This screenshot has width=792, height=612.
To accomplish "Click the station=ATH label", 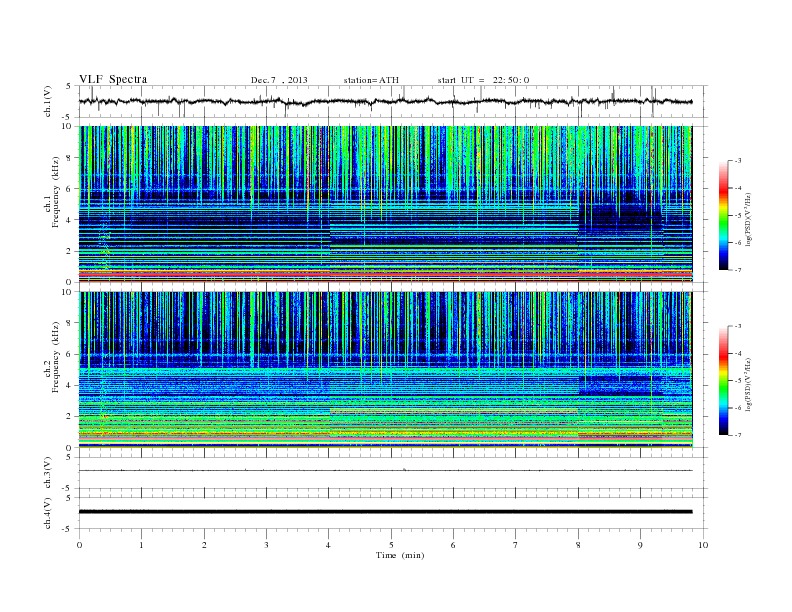I will point(371,80).
